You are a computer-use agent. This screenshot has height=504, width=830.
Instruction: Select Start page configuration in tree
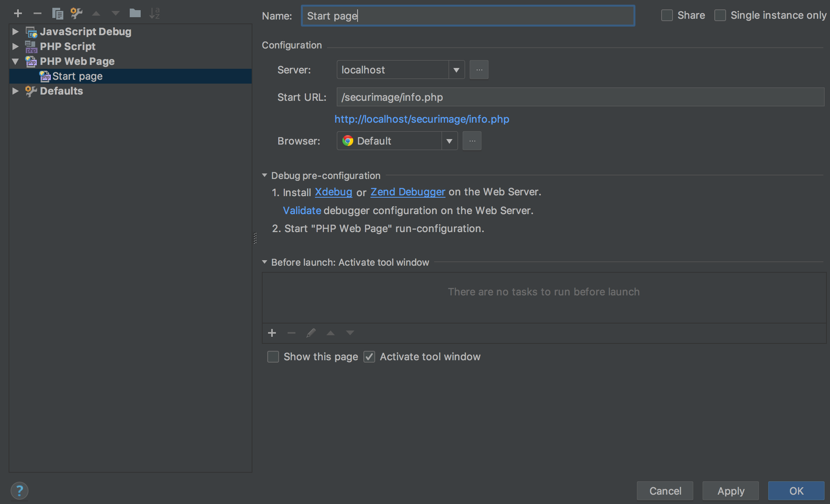pos(77,76)
